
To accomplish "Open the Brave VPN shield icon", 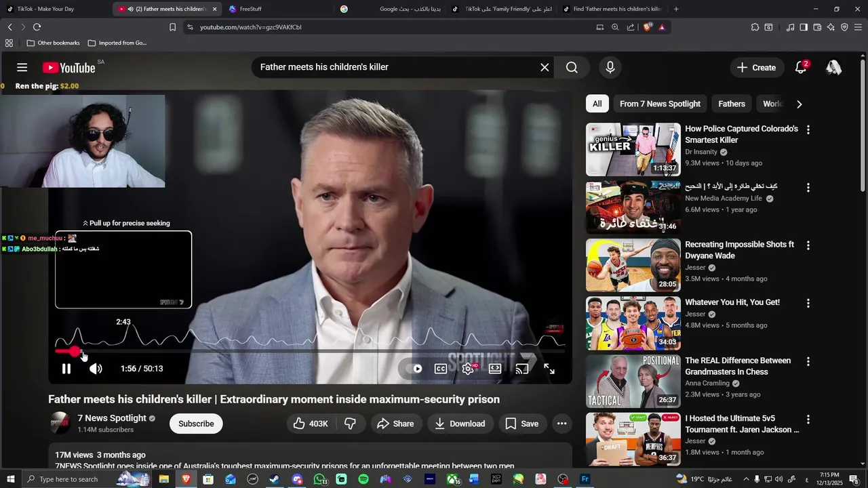I will click(x=844, y=27).
